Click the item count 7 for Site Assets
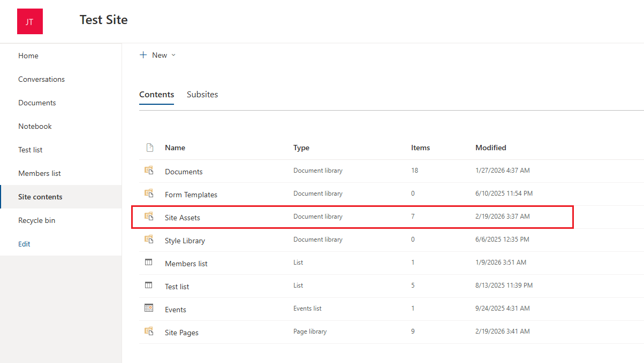 [413, 217]
